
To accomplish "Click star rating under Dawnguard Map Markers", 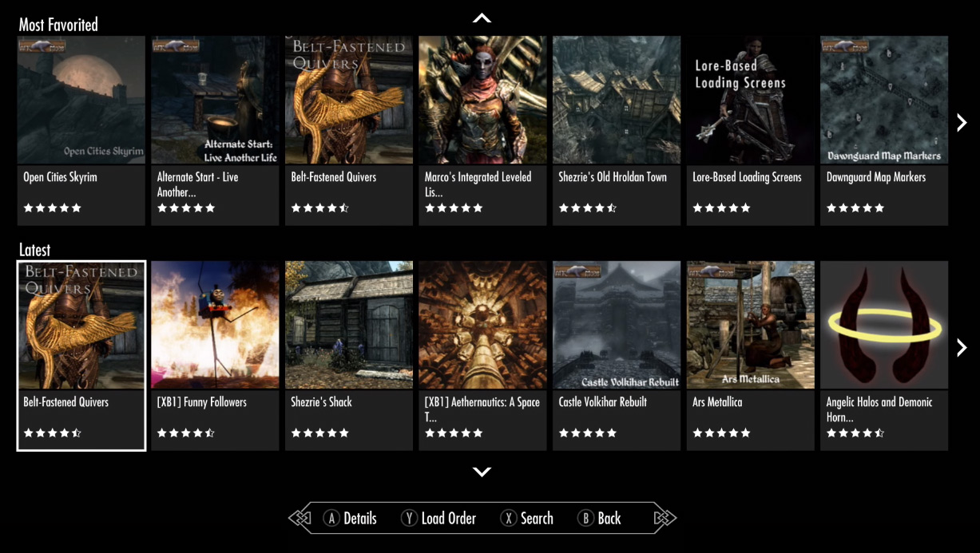I will [855, 207].
